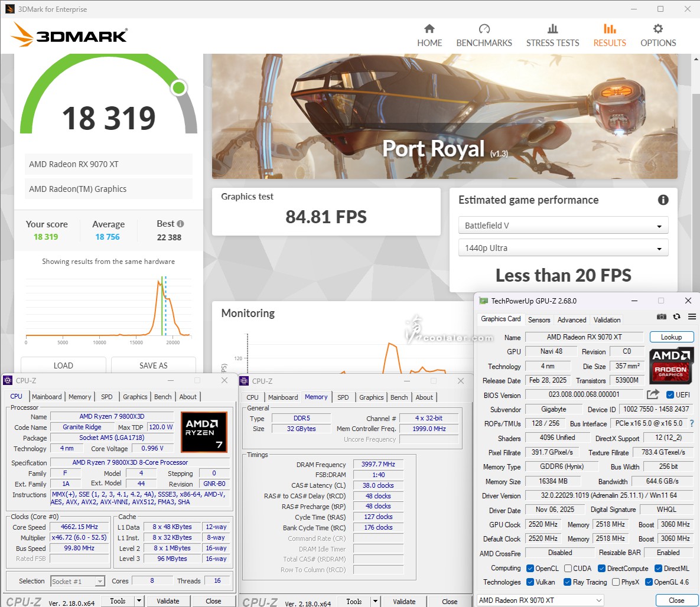700x607 pixels.
Task: Open Tools dropdown arrow in left CPU-Z
Action: [139, 601]
